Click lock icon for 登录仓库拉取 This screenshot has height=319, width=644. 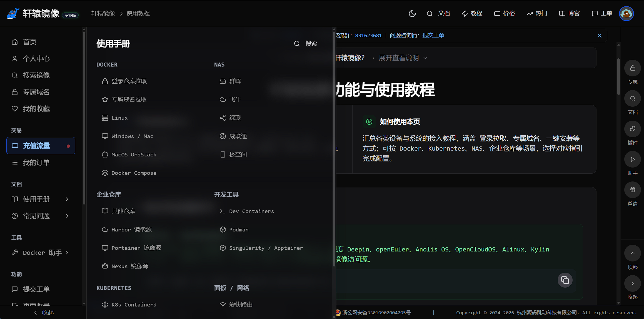coord(105,81)
